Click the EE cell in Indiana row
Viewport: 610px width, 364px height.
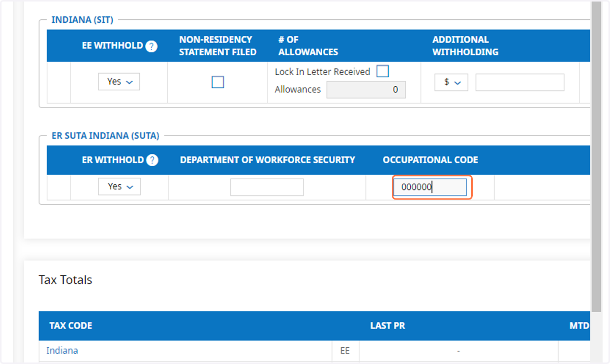click(x=345, y=350)
